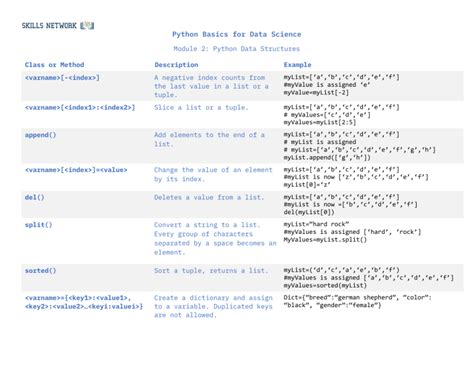Click the '<varname>={<key1>:<value1>,' method cell
This screenshot has width=474, height=365.
point(78,298)
